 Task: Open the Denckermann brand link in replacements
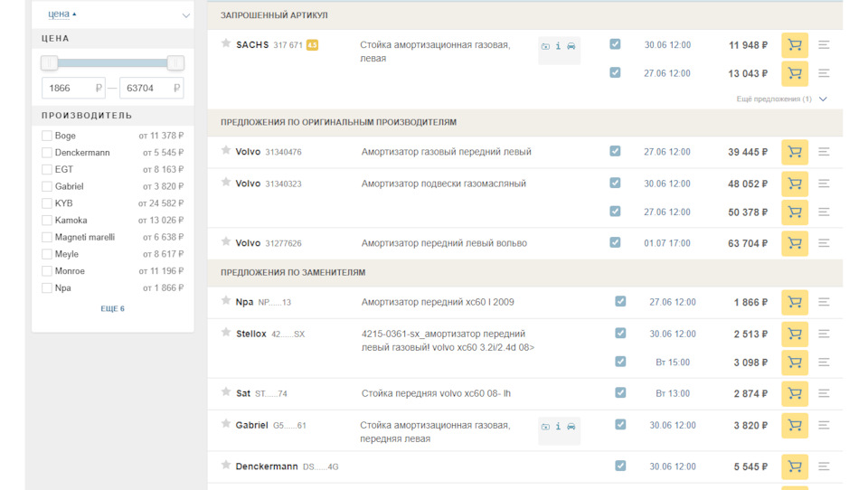click(x=267, y=466)
